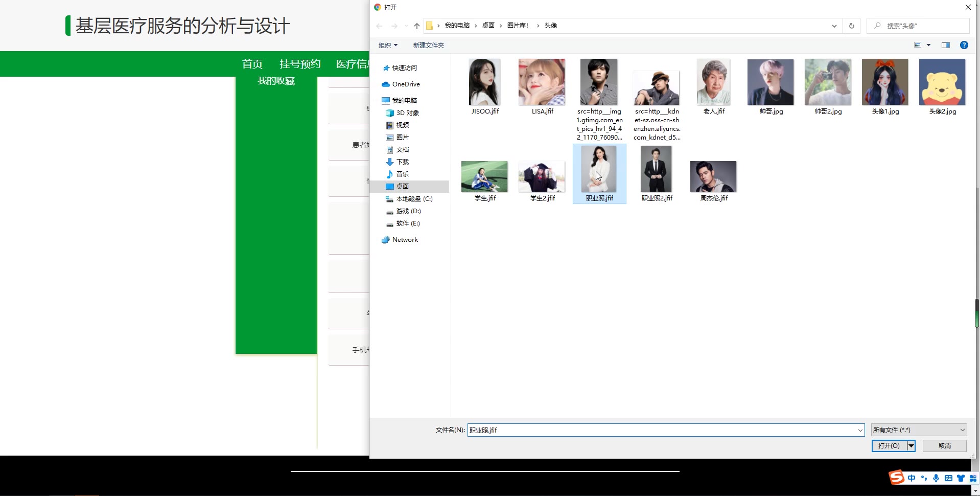Open the dialog Help button
The height and width of the screenshot is (496, 980).
964,45
